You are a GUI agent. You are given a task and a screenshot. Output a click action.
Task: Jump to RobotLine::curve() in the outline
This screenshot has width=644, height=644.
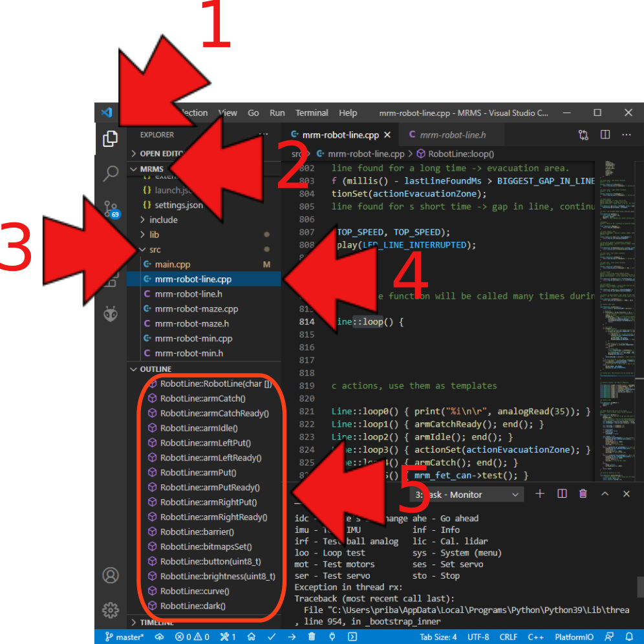click(x=204, y=590)
